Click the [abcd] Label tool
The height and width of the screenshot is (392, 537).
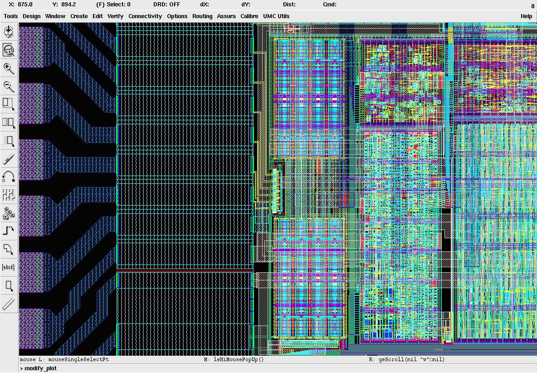tap(9, 267)
